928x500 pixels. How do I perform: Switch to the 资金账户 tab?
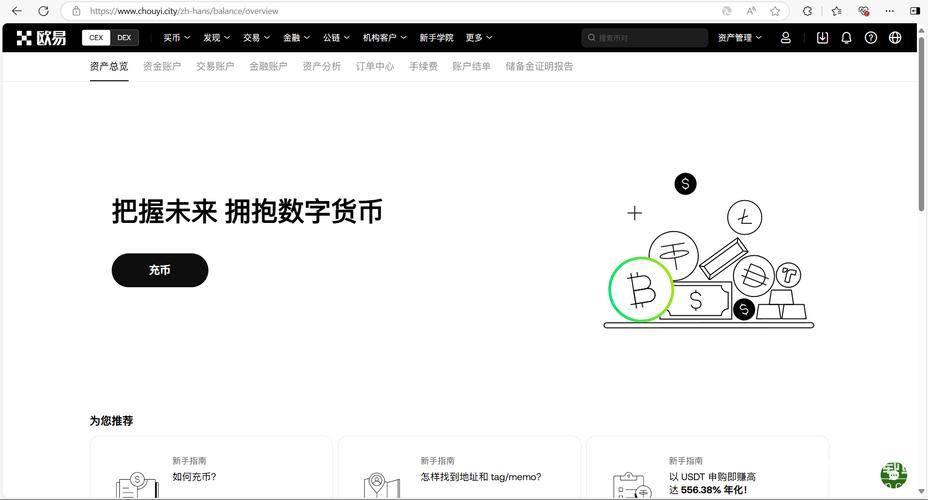162,66
